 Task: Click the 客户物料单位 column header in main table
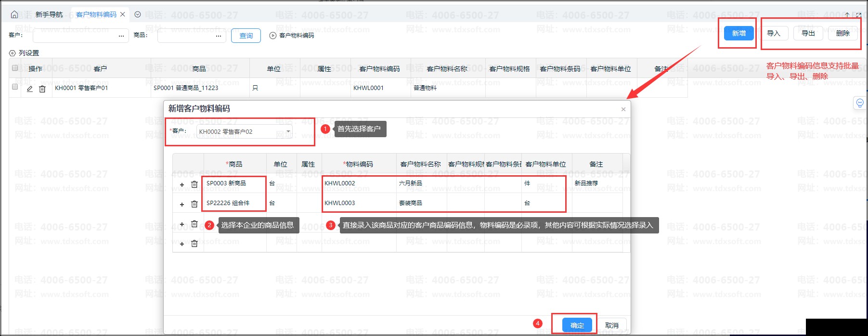coord(611,69)
